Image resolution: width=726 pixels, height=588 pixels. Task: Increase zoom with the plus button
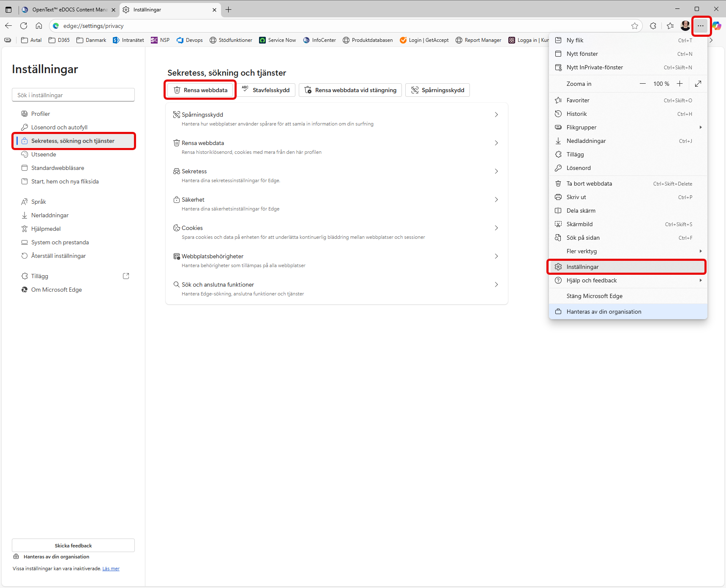(x=680, y=84)
